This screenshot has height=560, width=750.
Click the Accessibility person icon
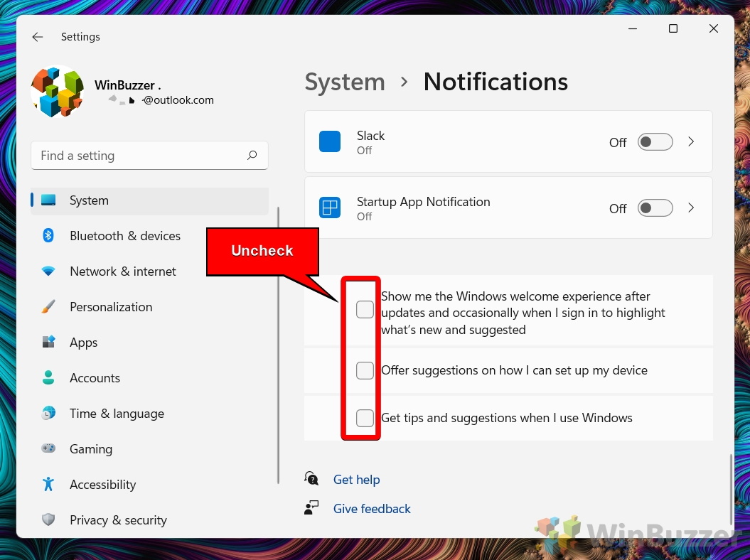48,485
